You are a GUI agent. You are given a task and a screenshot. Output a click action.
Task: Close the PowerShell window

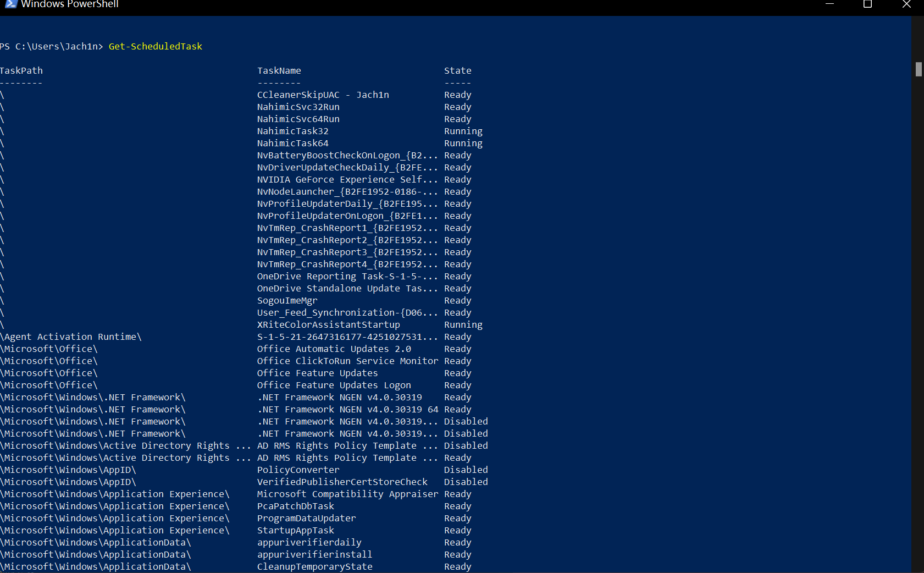(906, 4)
